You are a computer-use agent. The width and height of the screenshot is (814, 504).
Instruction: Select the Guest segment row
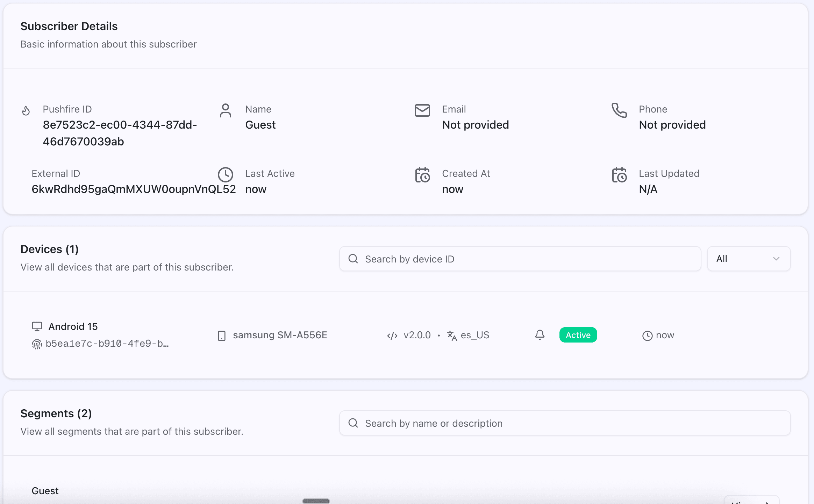[x=45, y=491]
